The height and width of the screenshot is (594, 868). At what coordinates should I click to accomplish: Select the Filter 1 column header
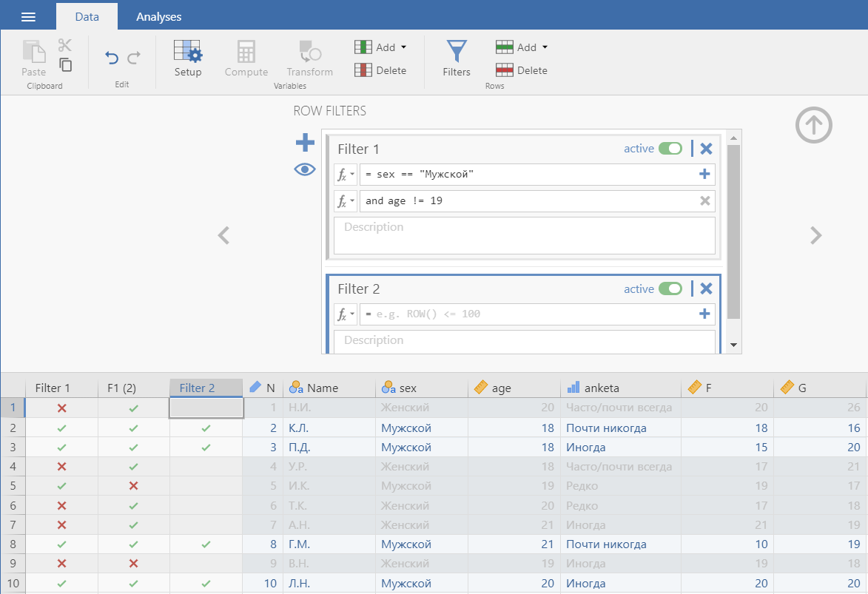(62, 388)
